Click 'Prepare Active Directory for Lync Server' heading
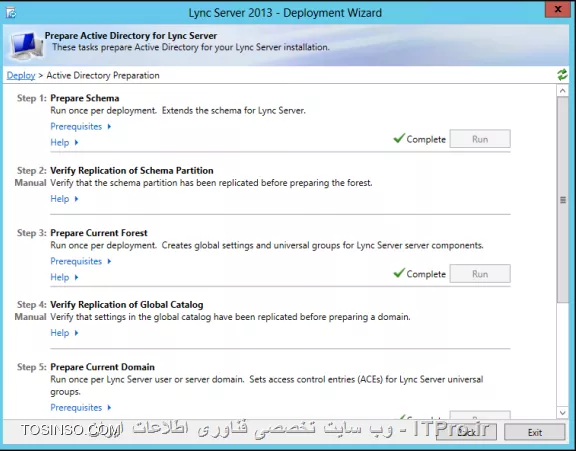 click(x=131, y=36)
